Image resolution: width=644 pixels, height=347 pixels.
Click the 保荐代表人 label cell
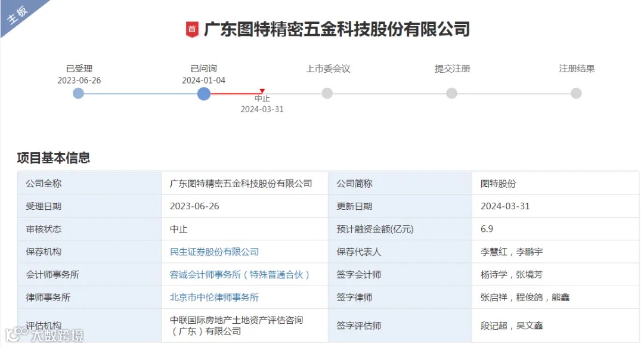[x=400, y=252]
